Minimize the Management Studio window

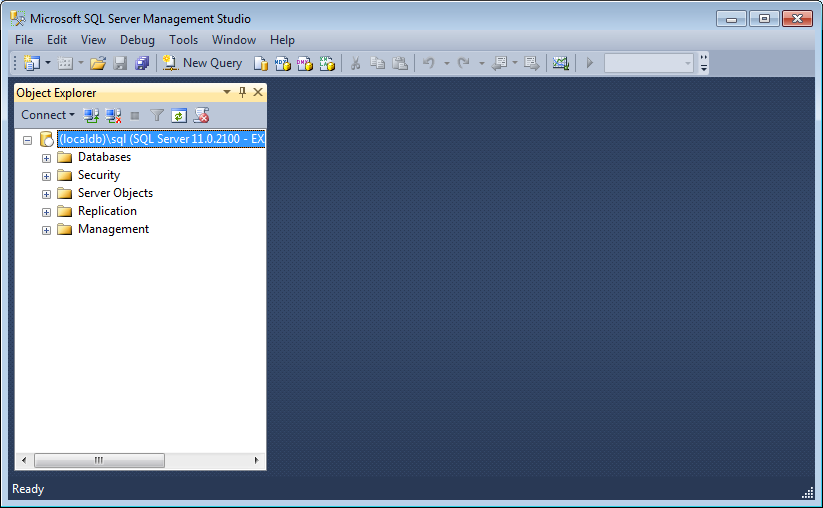(731, 19)
